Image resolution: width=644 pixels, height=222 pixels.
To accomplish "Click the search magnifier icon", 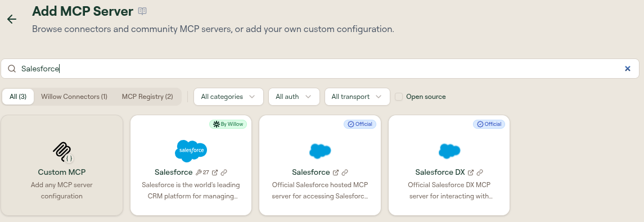I will point(12,69).
